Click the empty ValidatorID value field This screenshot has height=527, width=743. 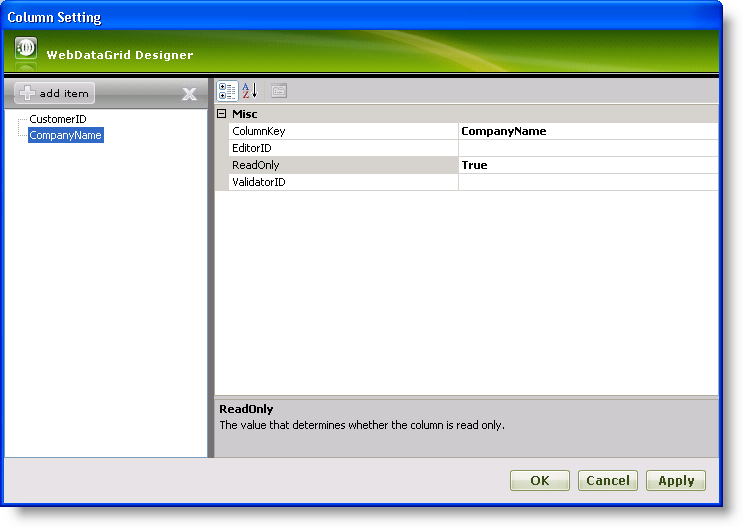coord(588,182)
